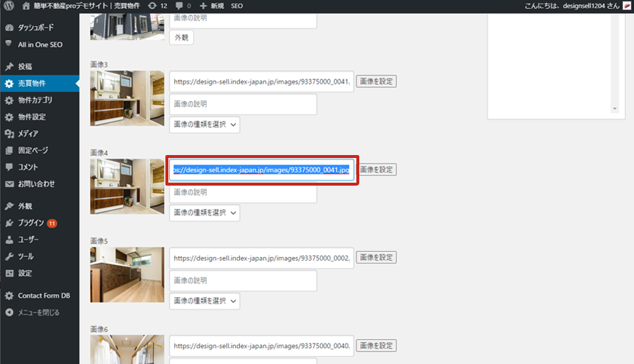Open ダッシュボード dashboard from sidebar
The width and height of the screenshot is (634, 364).
coord(38,28)
